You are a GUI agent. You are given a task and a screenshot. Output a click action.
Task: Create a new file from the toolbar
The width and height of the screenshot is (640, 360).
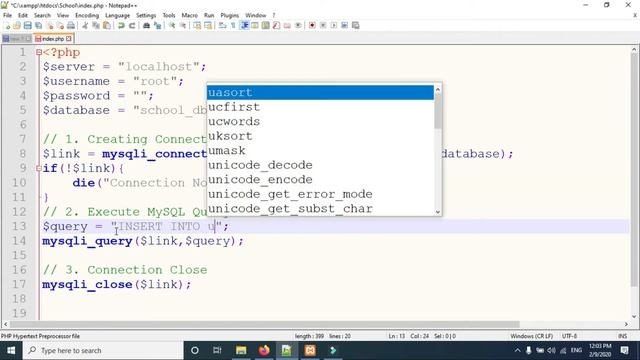7,26
